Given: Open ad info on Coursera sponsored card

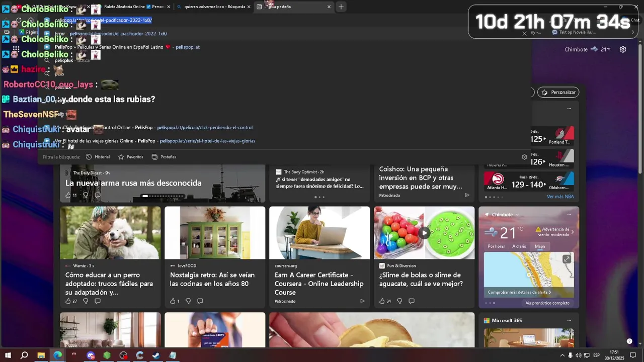Looking at the screenshot, I should [362, 301].
